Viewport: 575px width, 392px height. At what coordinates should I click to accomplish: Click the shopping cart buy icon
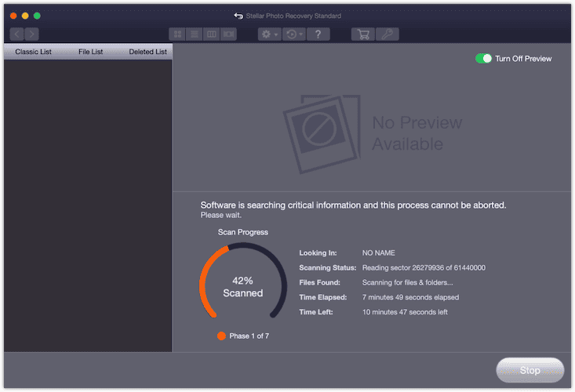[x=362, y=34]
